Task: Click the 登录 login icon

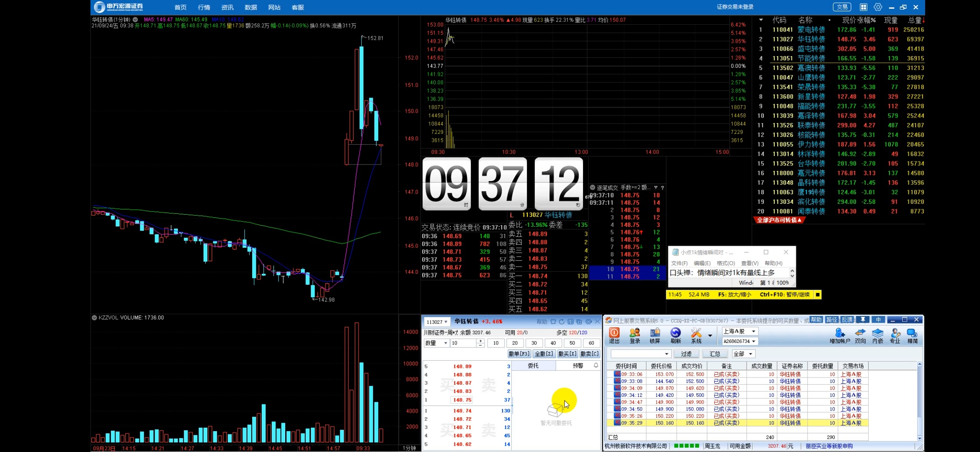Action: [x=635, y=335]
